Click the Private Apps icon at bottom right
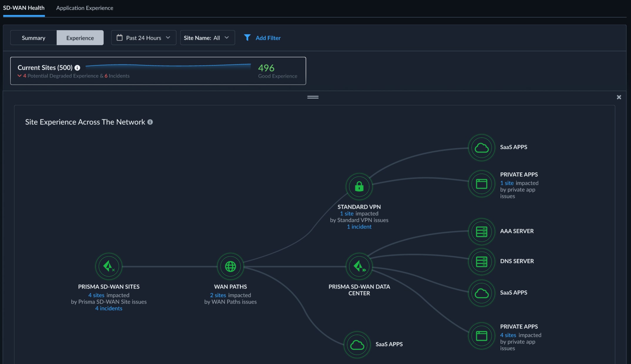The image size is (631, 364). (x=481, y=336)
